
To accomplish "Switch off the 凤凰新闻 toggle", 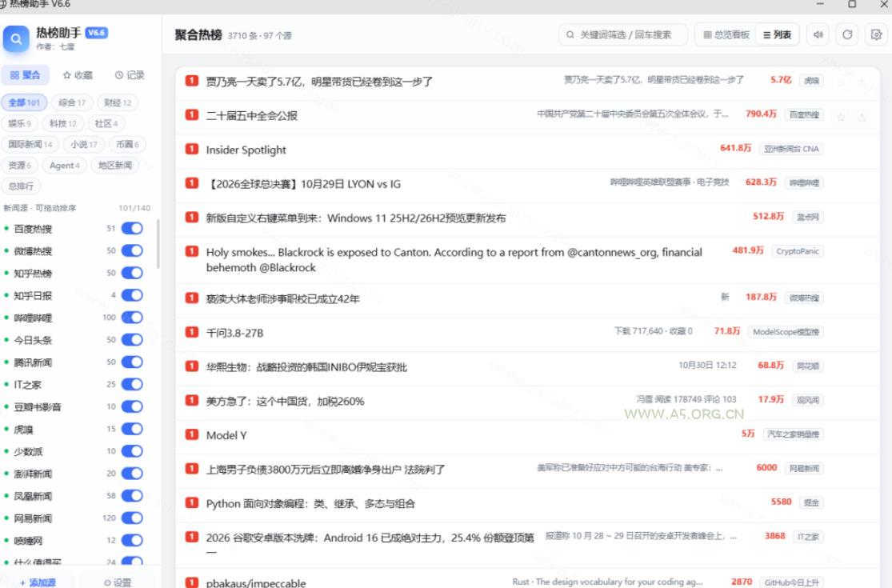I will (132, 496).
